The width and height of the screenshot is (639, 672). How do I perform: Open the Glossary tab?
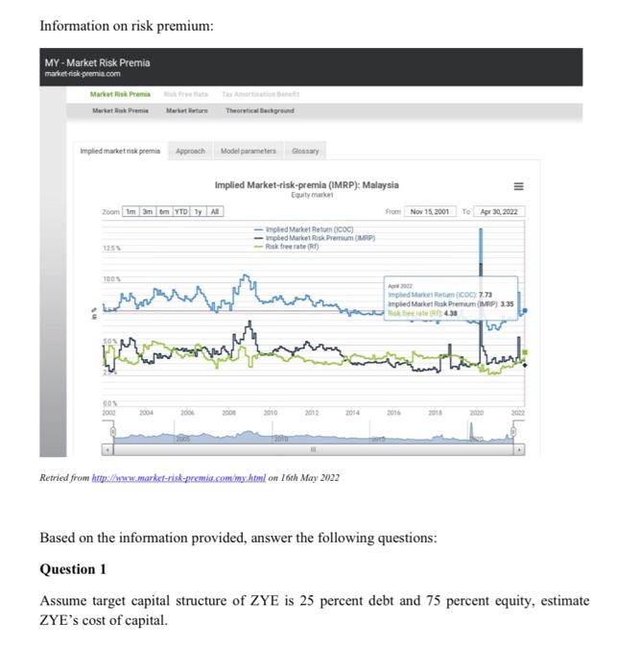click(305, 151)
